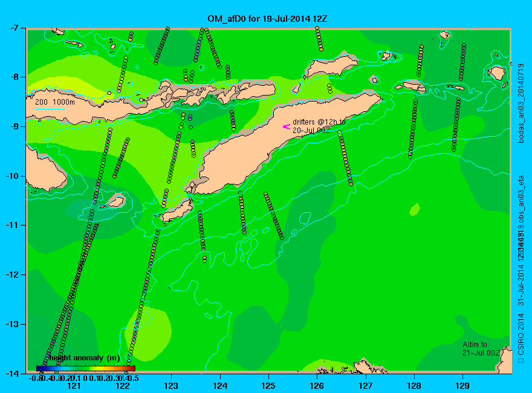Click longitude axis label "125"

pyautogui.click(x=268, y=386)
